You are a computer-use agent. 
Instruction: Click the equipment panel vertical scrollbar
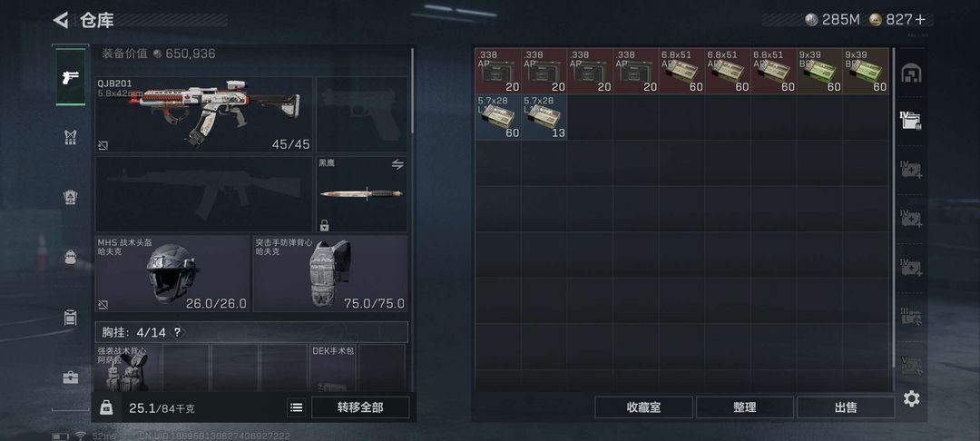[413, 91]
